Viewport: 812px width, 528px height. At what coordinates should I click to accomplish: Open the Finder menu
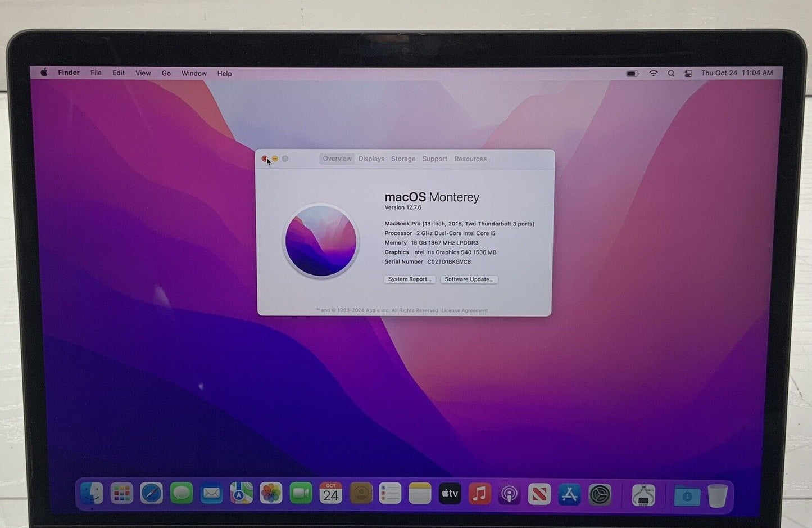[x=69, y=73]
